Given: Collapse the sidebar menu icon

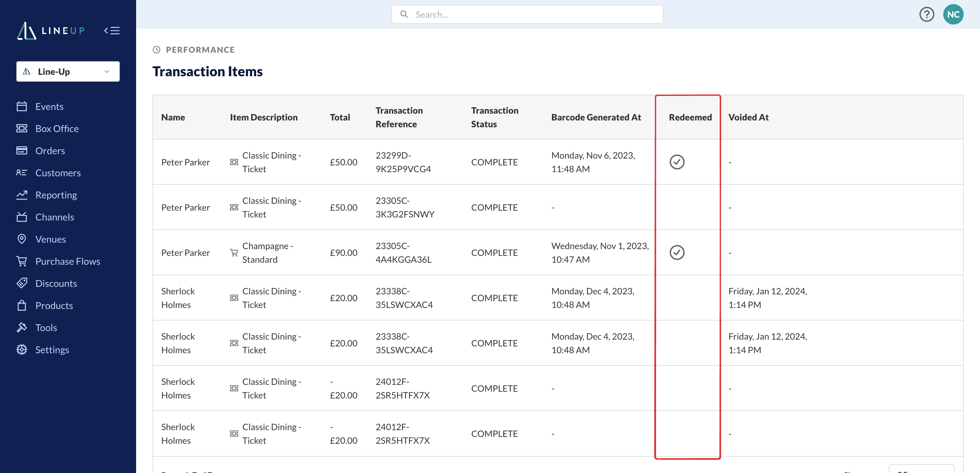Looking at the screenshot, I should tap(112, 30).
